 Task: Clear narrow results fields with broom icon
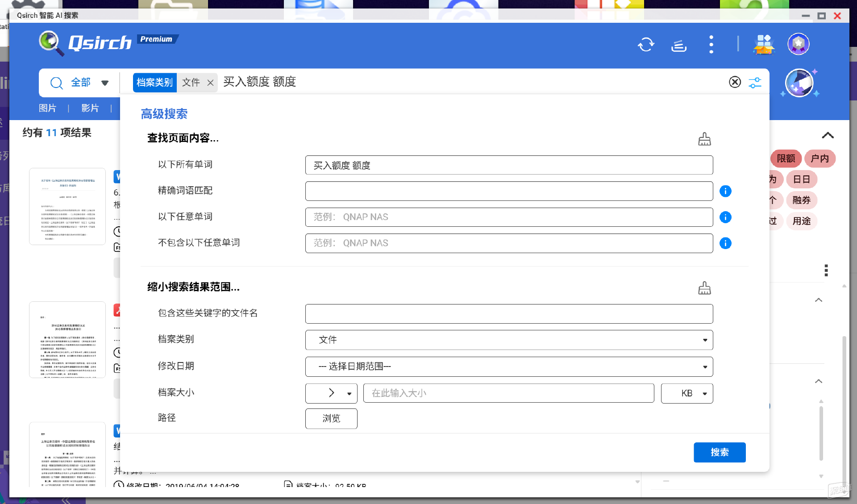(704, 288)
